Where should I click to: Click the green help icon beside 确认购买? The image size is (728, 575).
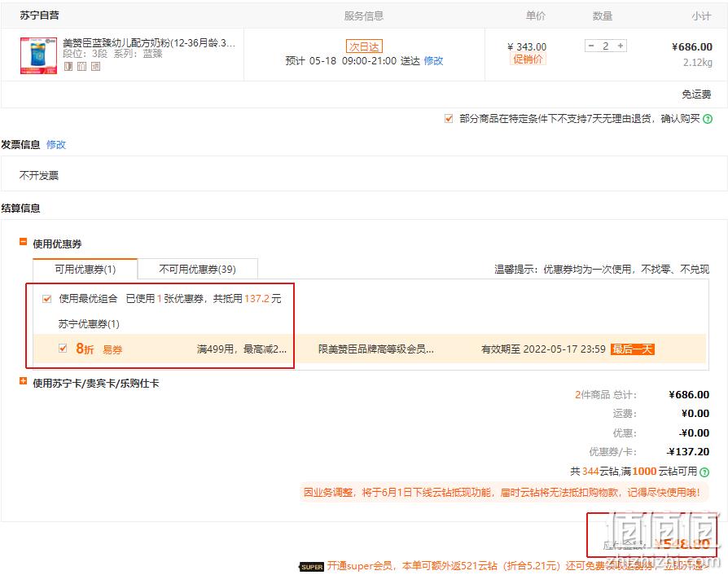(708, 119)
